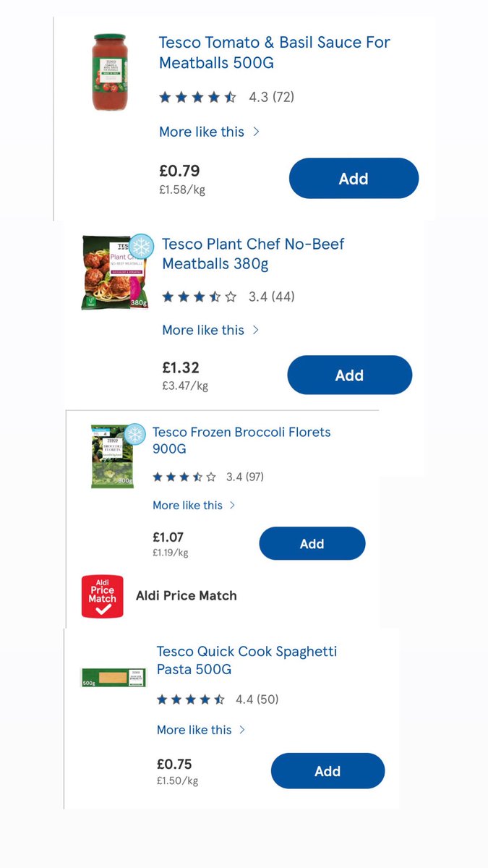Open the Tomato & Basil Sauce jar image
The height and width of the screenshot is (868, 488).
[109, 72]
